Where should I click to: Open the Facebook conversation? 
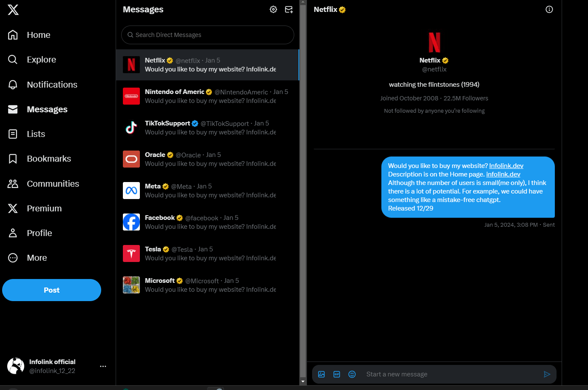coord(207,222)
